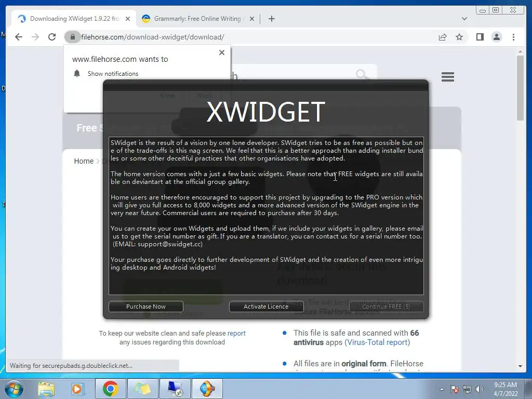Viewport: 532px width, 399px height.
Task: Open the Virus-Total report link
Action: click(x=377, y=342)
